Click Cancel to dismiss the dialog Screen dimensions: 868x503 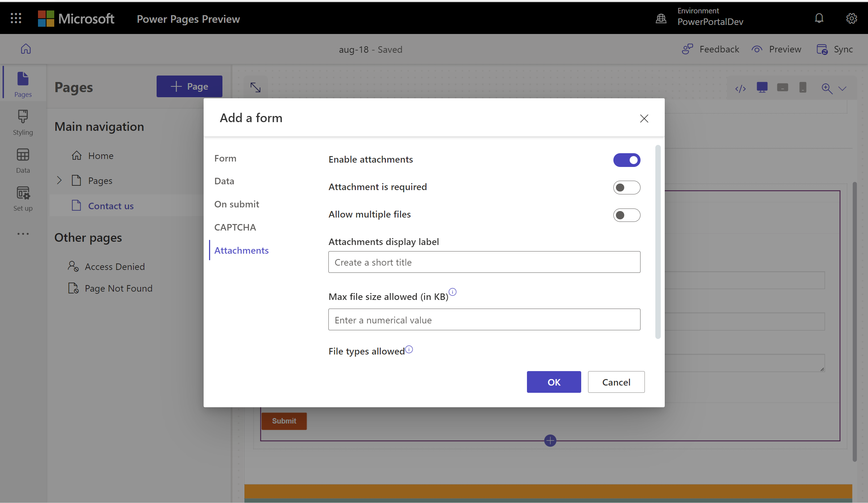click(x=616, y=382)
